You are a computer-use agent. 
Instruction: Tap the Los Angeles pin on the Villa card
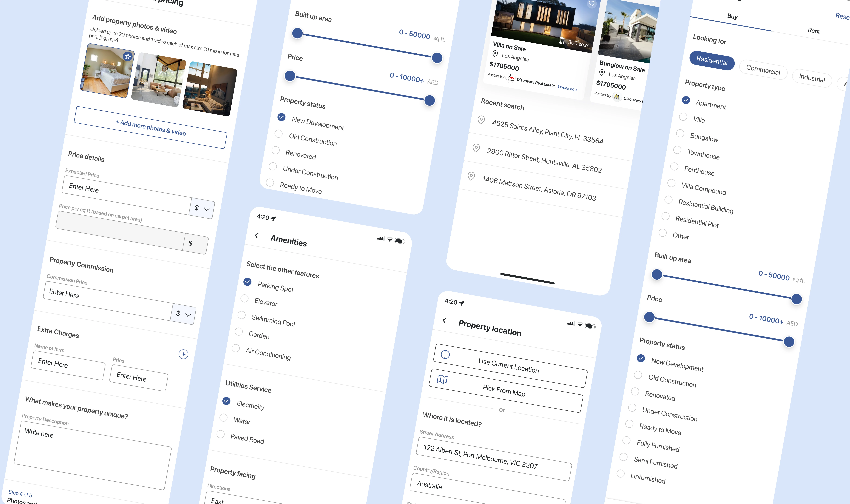pyautogui.click(x=495, y=54)
